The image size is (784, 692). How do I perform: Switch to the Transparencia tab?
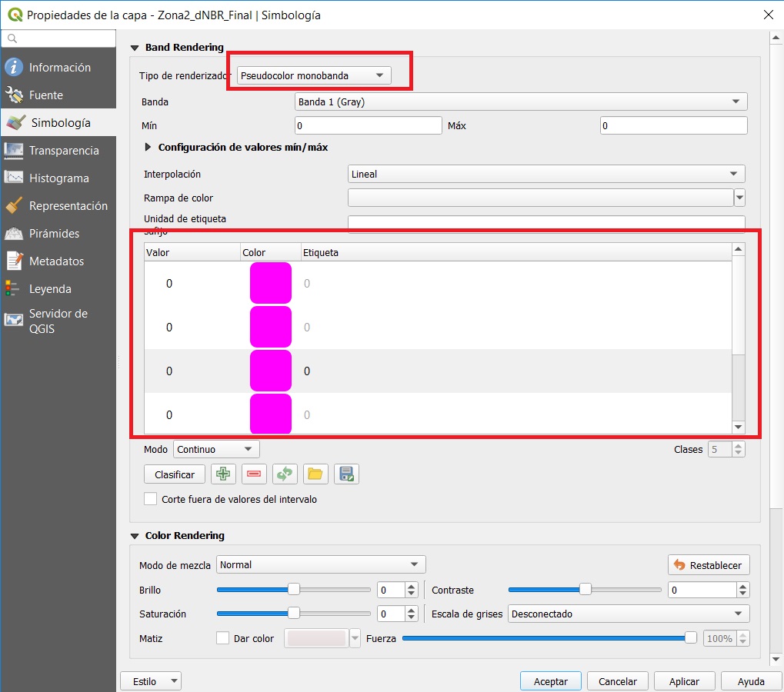click(x=63, y=151)
